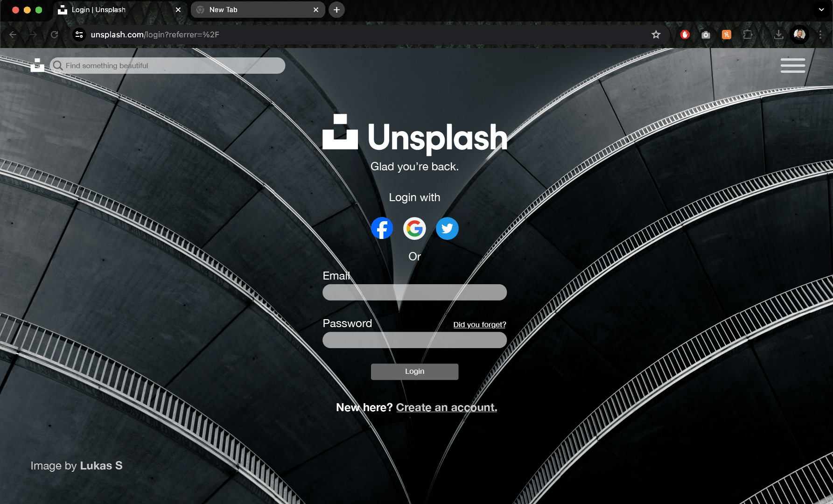Click the camera screenshot extension icon

coord(706,35)
